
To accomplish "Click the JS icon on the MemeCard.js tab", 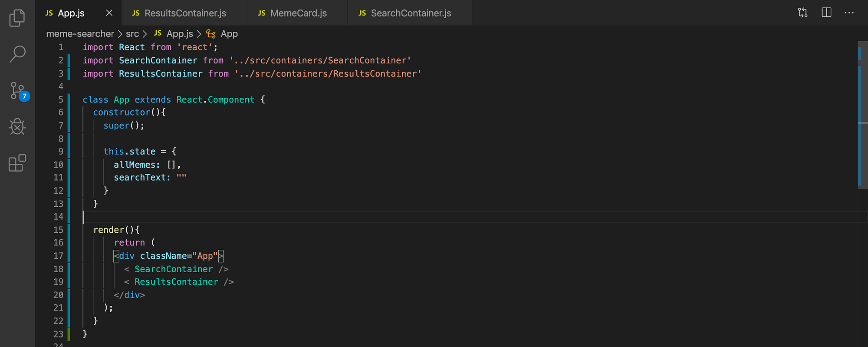I will 262,13.
